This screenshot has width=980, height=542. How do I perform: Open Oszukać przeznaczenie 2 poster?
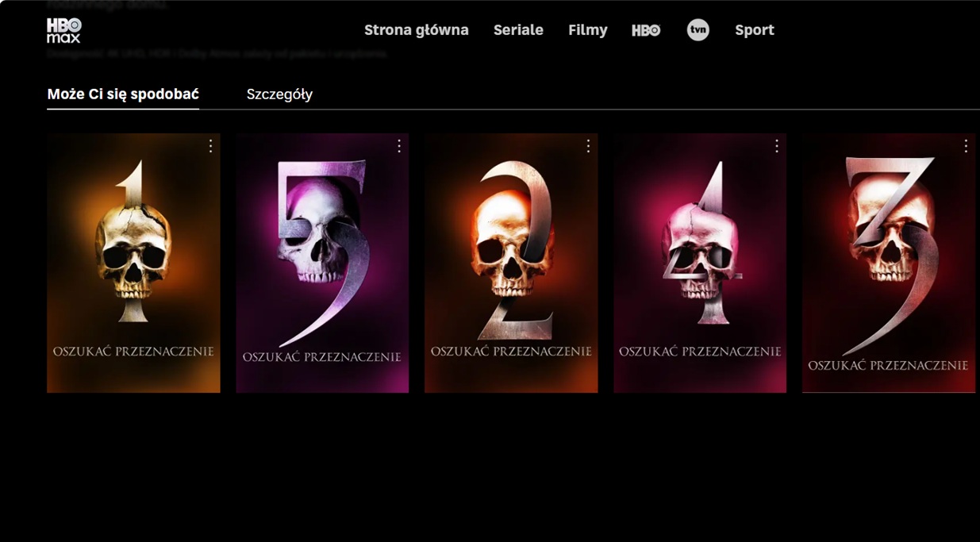click(511, 263)
